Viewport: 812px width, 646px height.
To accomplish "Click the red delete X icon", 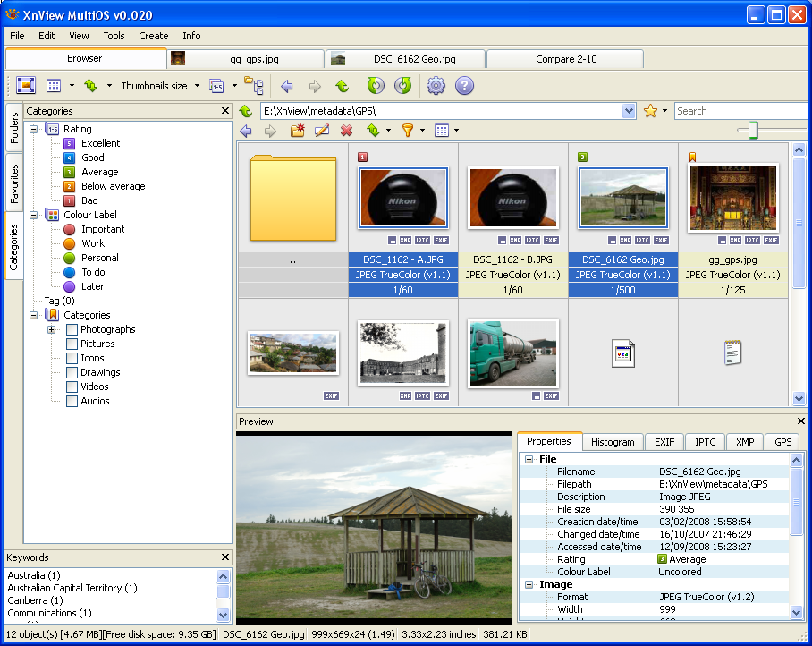I will point(347,131).
